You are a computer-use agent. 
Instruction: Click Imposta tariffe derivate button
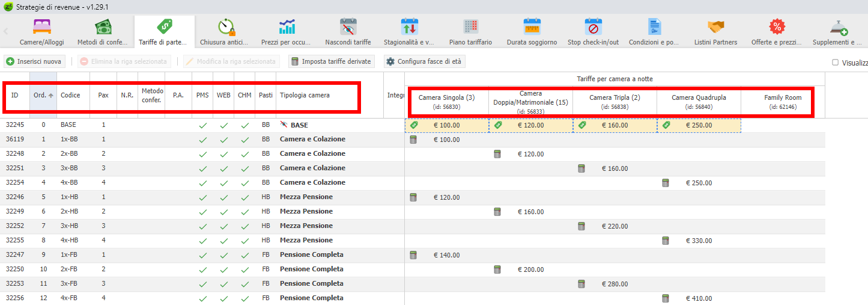coord(331,61)
